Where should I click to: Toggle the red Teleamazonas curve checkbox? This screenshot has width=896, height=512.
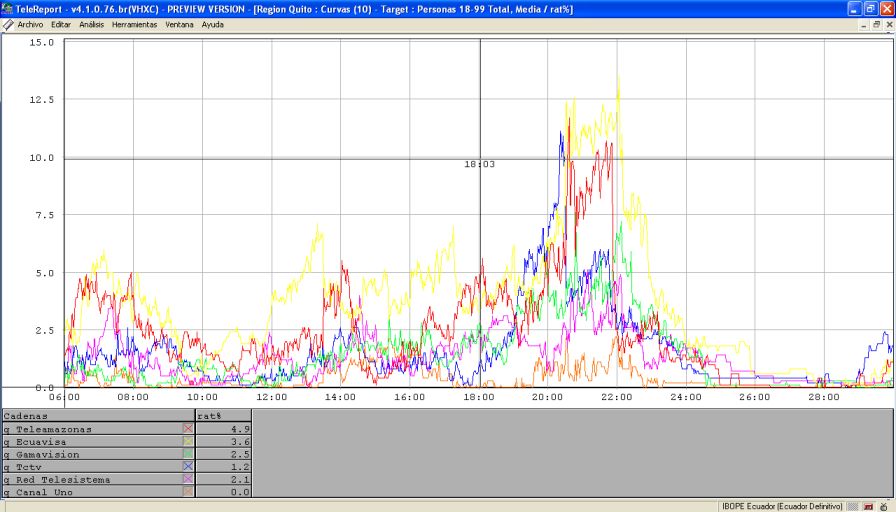click(187, 429)
